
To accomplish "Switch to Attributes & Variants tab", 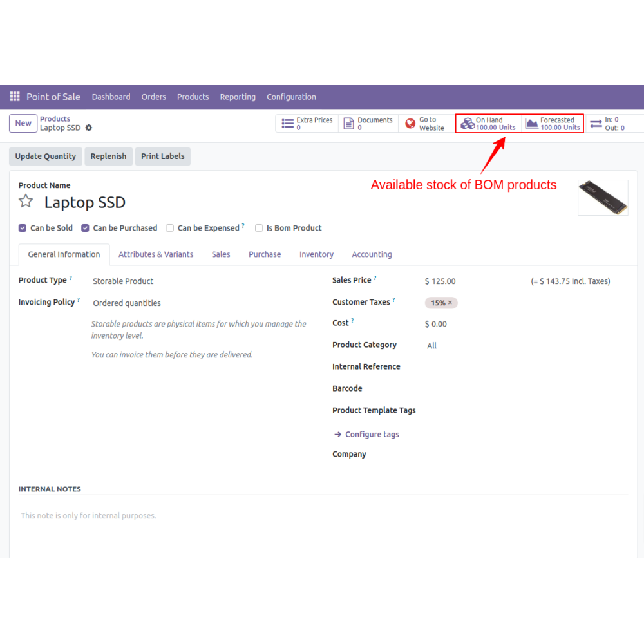I will click(156, 254).
